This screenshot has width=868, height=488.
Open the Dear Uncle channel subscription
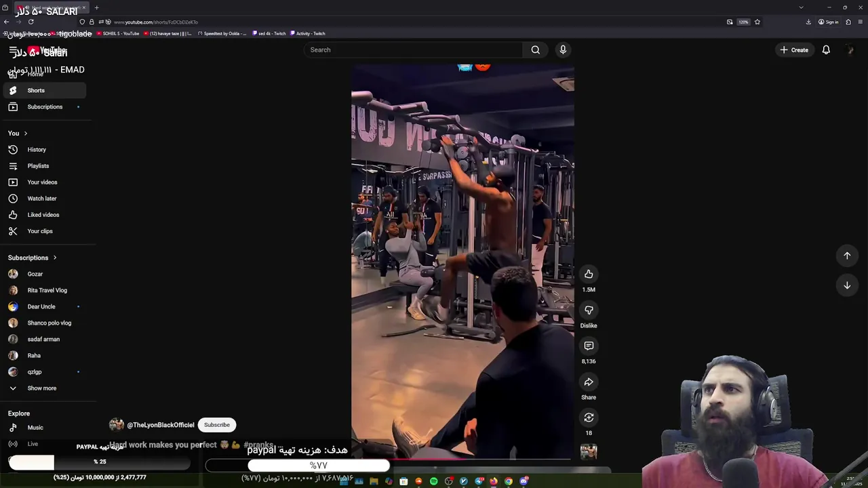pos(45,306)
